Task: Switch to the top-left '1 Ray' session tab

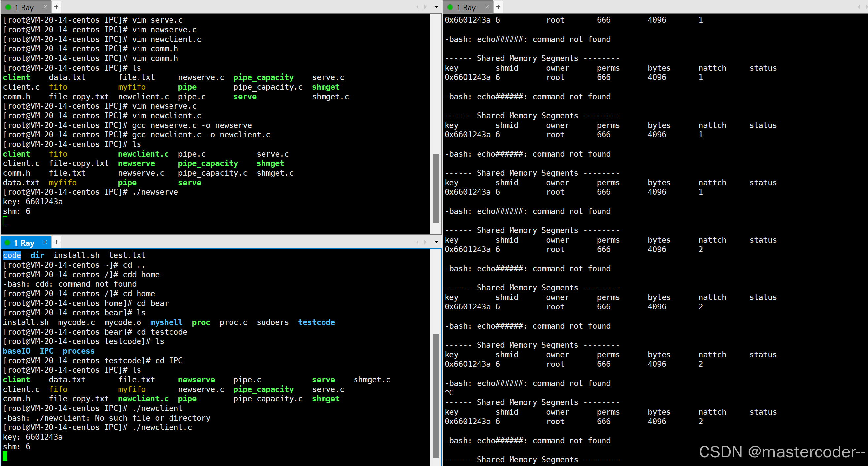Action: point(24,7)
